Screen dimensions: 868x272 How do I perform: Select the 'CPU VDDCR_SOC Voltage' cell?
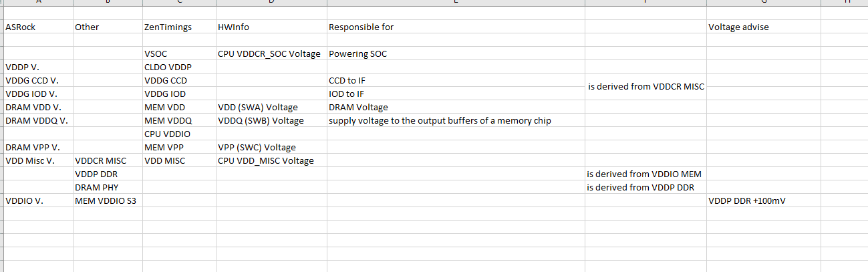[271, 53]
